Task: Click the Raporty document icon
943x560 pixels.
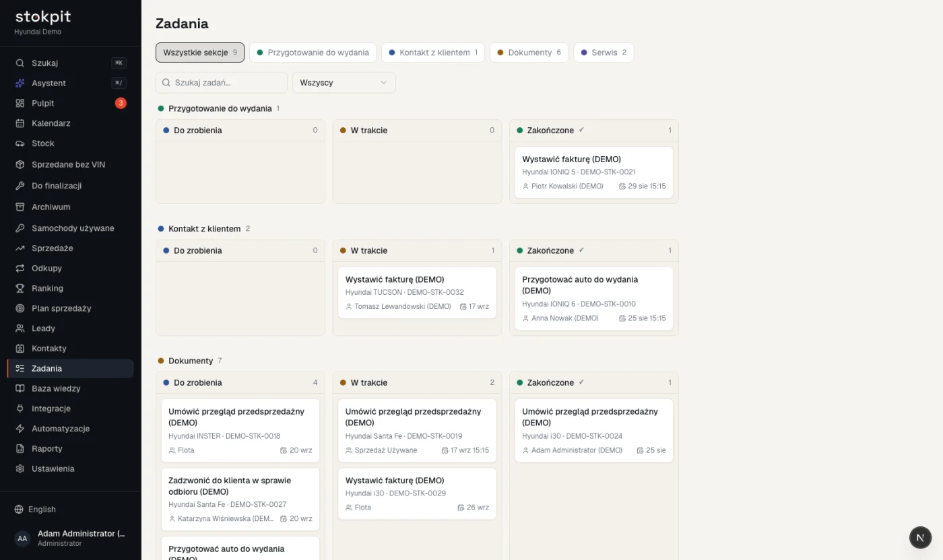Action: coord(20,449)
